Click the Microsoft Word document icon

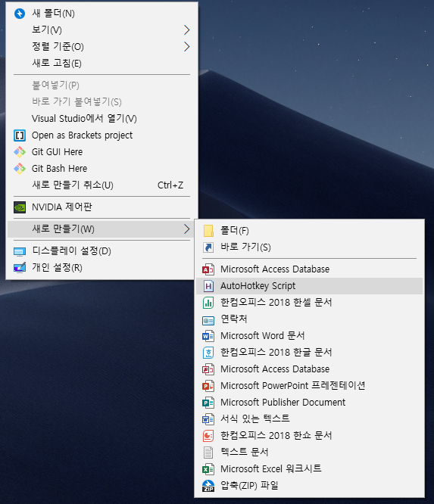click(208, 336)
